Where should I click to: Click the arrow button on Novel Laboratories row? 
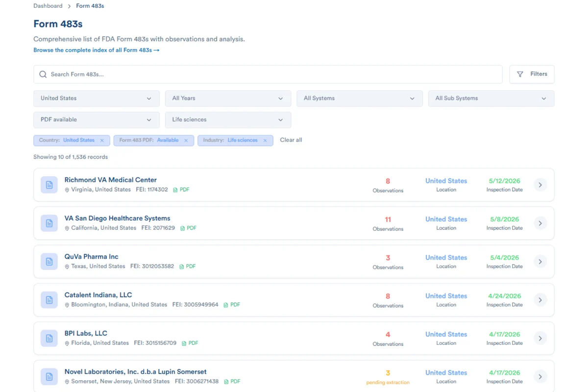tap(540, 376)
